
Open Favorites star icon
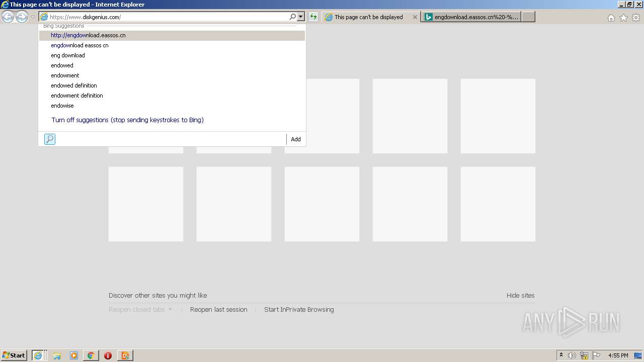tap(624, 18)
